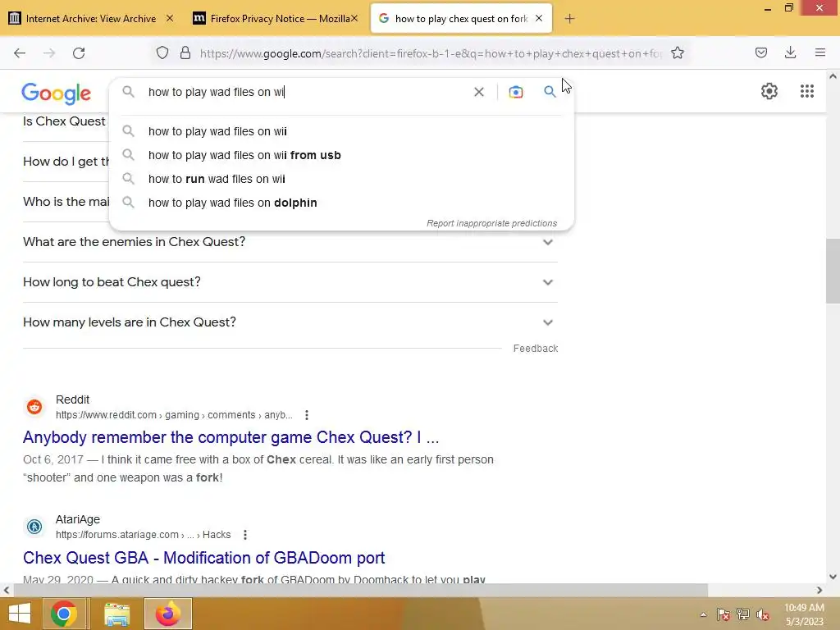The image size is (840, 630).
Task: Choose suggestion ending 'on dolphin'
Action: coord(341,203)
